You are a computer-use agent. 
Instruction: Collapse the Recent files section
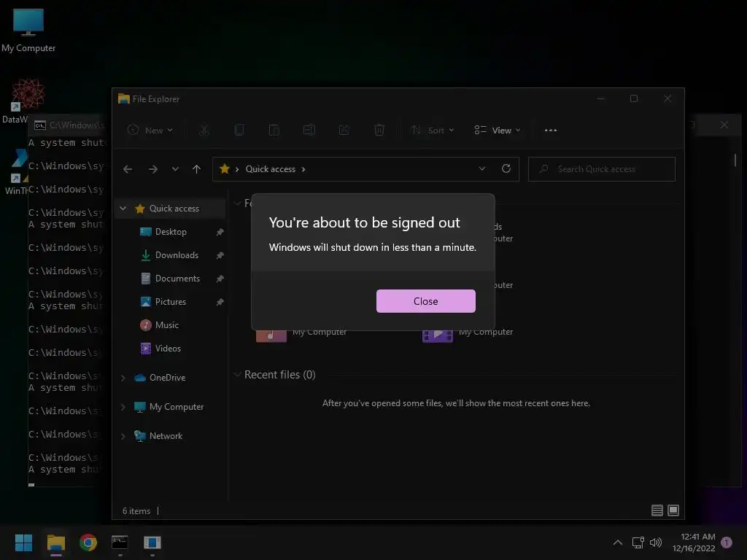pyautogui.click(x=237, y=375)
